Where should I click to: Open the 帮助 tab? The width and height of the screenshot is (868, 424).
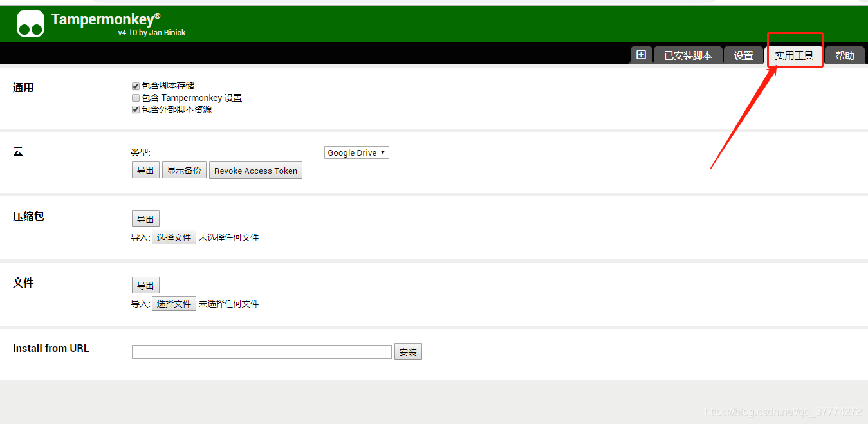click(845, 56)
